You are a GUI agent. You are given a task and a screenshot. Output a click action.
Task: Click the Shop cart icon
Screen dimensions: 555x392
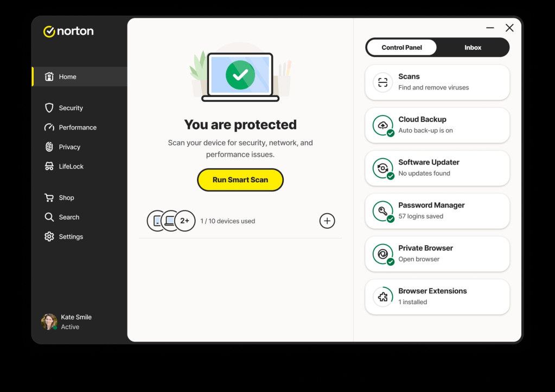(x=49, y=198)
